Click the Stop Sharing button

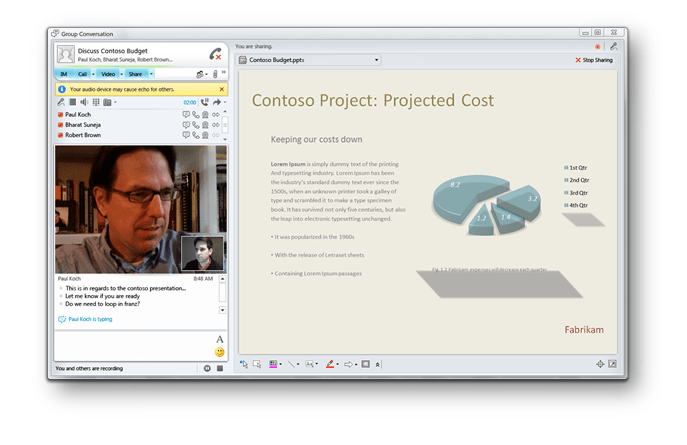tap(594, 60)
